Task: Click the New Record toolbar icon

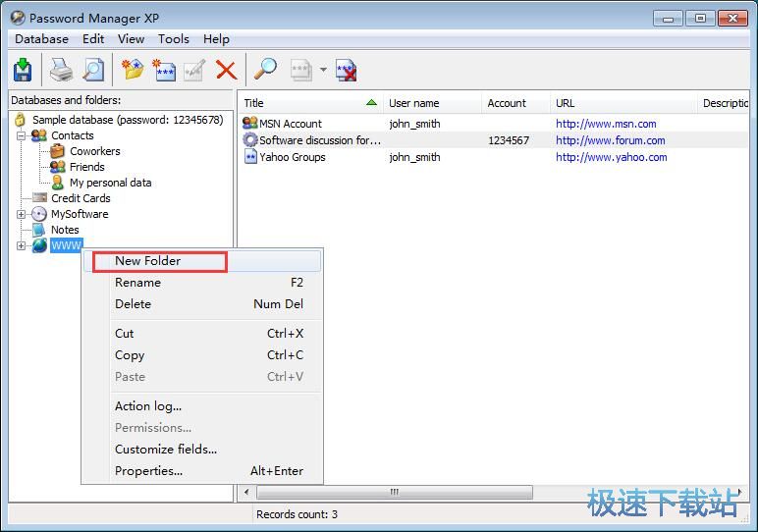Action: [163, 70]
